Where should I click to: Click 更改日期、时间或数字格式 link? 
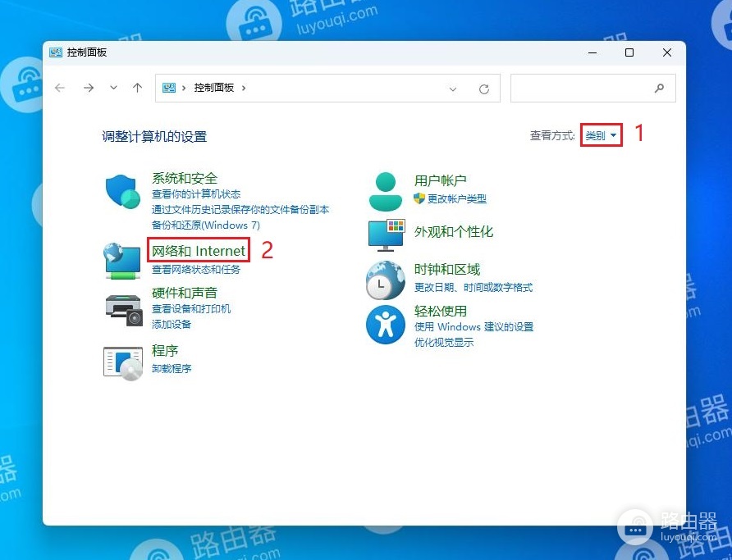click(x=474, y=287)
